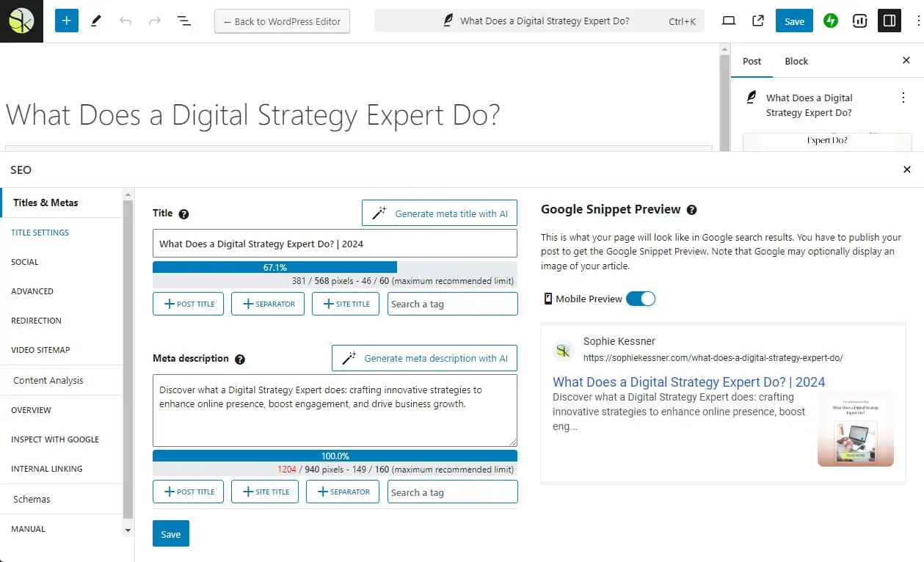Select the Titles & Metas tab

[x=62, y=202]
